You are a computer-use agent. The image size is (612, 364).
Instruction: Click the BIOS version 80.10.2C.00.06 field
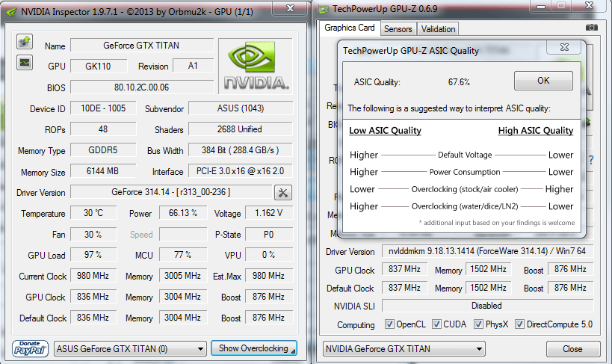click(x=142, y=87)
